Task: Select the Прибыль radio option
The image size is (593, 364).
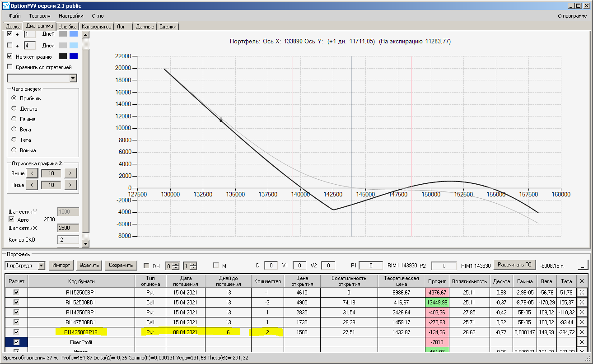Action: click(14, 98)
